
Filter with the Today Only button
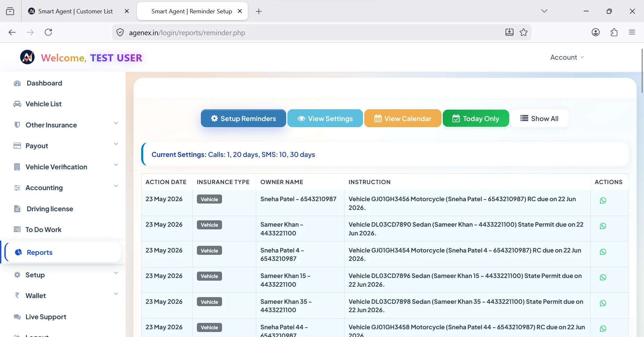[x=476, y=118]
